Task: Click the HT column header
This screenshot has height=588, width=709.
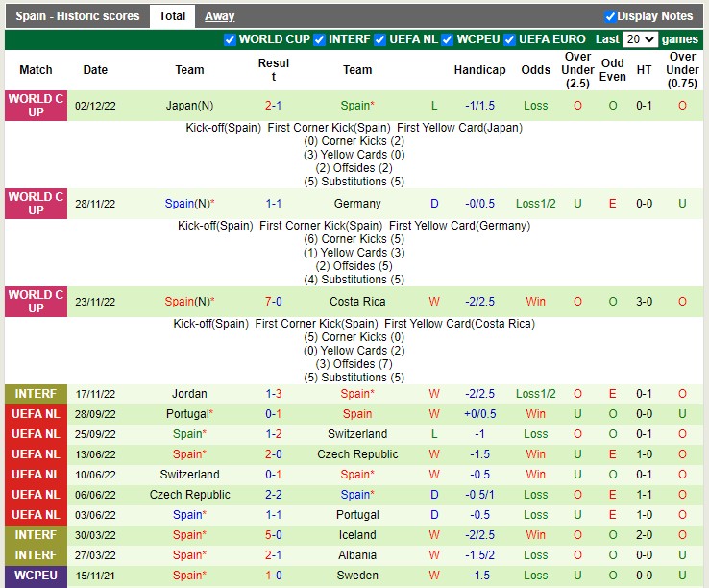Action: point(644,70)
